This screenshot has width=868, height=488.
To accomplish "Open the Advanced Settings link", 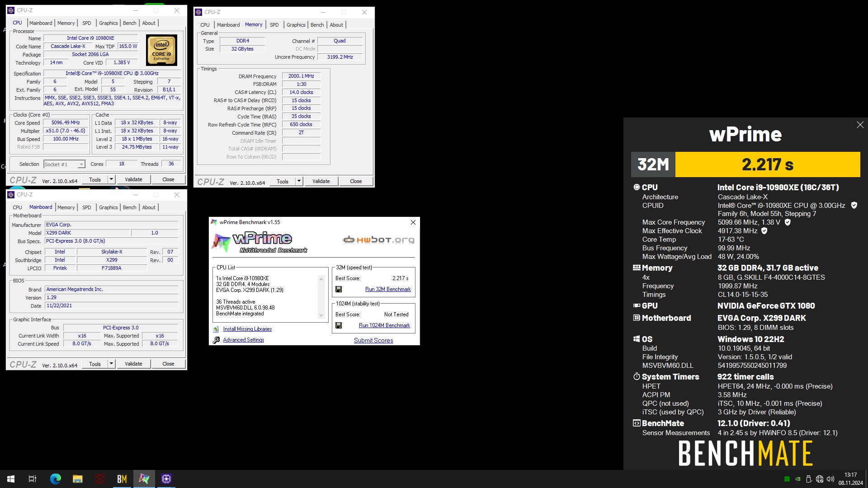I will click(244, 340).
